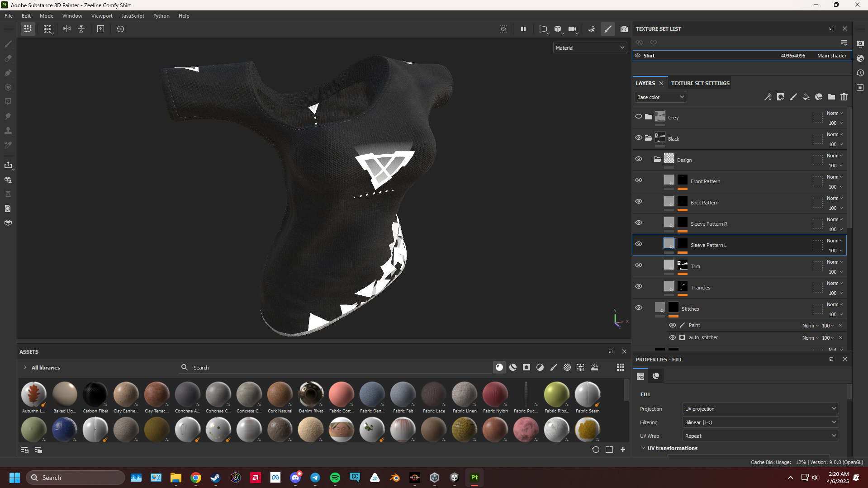The height and width of the screenshot is (488, 868).
Task: Hide the auto_stitcher effect
Action: click(x=673, y=337)
